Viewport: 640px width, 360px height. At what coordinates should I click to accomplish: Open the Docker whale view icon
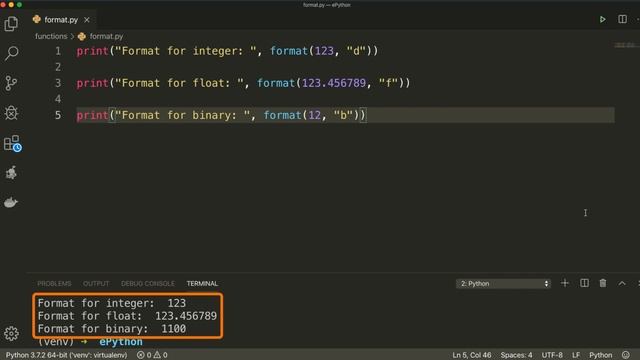(11, 202)
